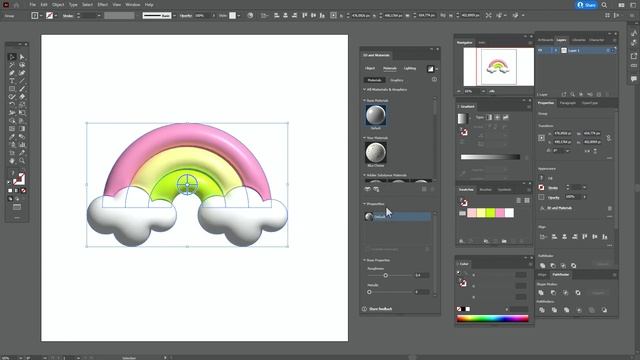Viewport: 640px width, 360px height.
Task: Set paint mode to None in toolbar
Action: coord(23,191)
